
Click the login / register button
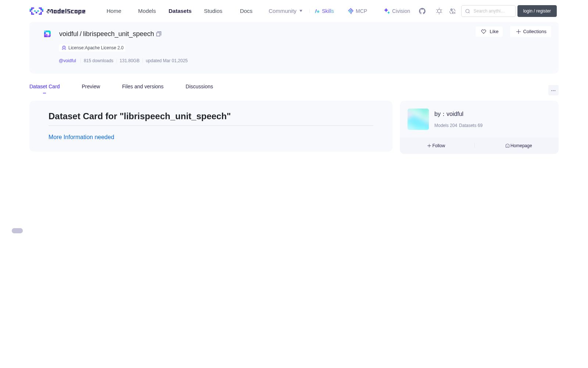click(537, 11)
